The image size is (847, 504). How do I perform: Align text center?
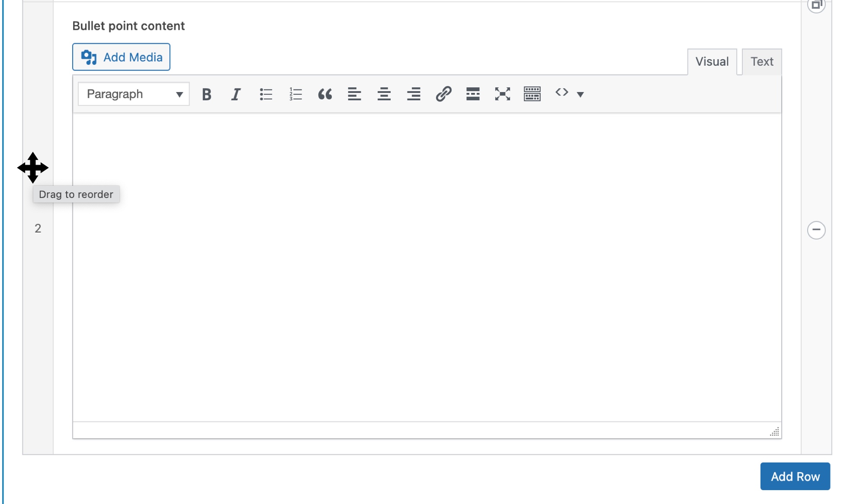point(384,94)
